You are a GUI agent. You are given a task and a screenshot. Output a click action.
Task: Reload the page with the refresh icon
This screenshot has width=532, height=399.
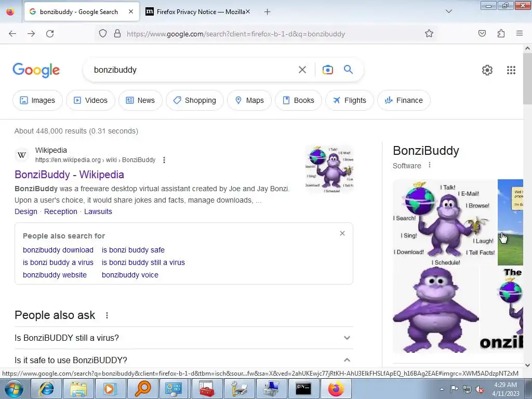point(50,34)
